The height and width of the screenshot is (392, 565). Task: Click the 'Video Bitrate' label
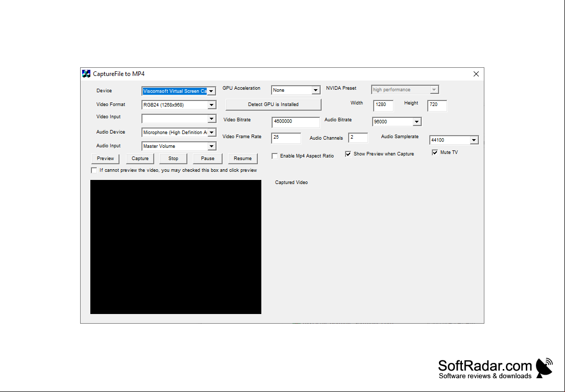click(x=237, y=120)
